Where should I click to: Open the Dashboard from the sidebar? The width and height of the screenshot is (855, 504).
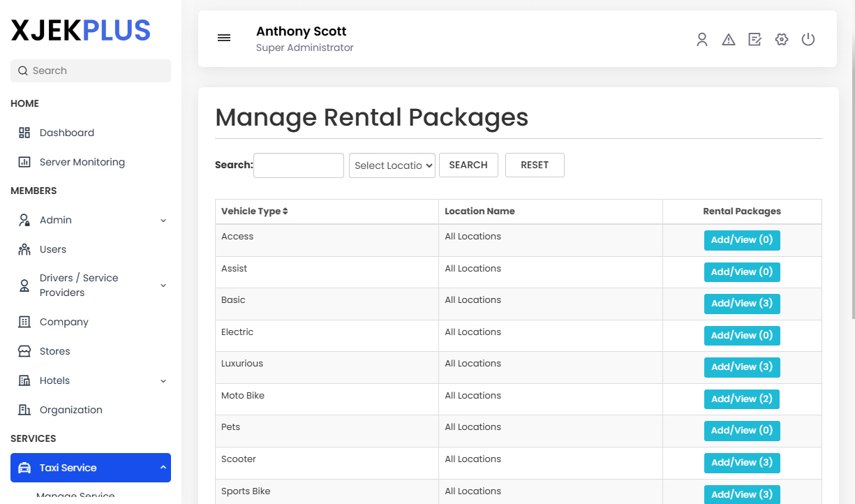point(66,133)
